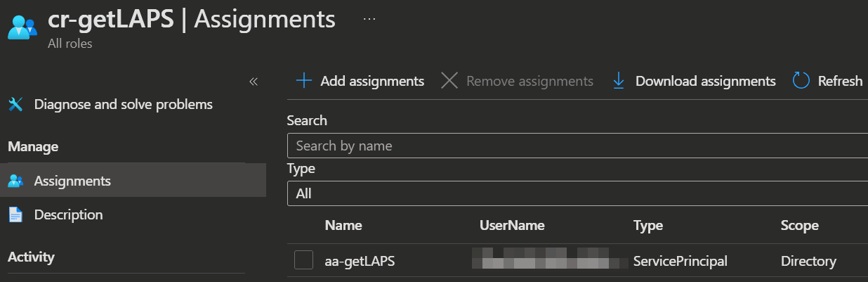Open the Type filter dropdown
This screenshot has height=282, width=868.
tap(576, 193)
